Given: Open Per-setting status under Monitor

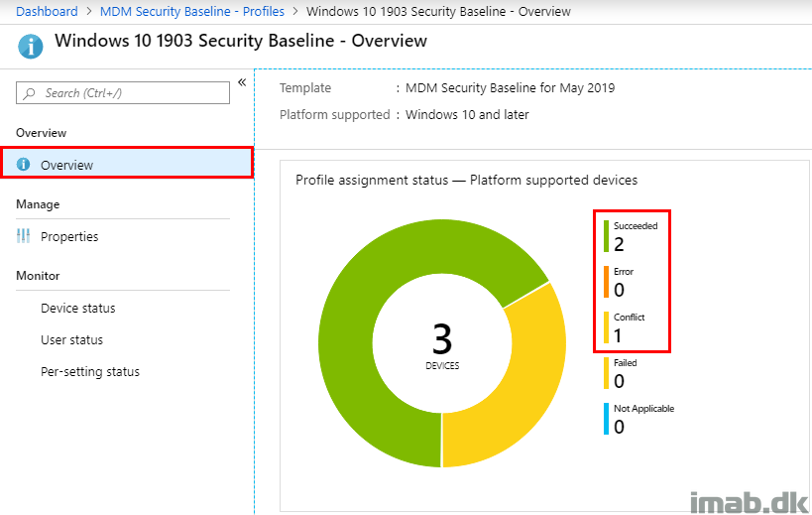Looking at the screenshot, I should tap(90, 372).
